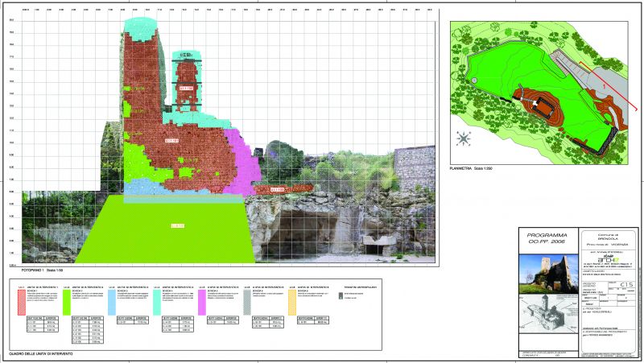The width and height of the screenshot is (644, 363).
Task: Click the red section line on the site plan
Action: point(608,86)
